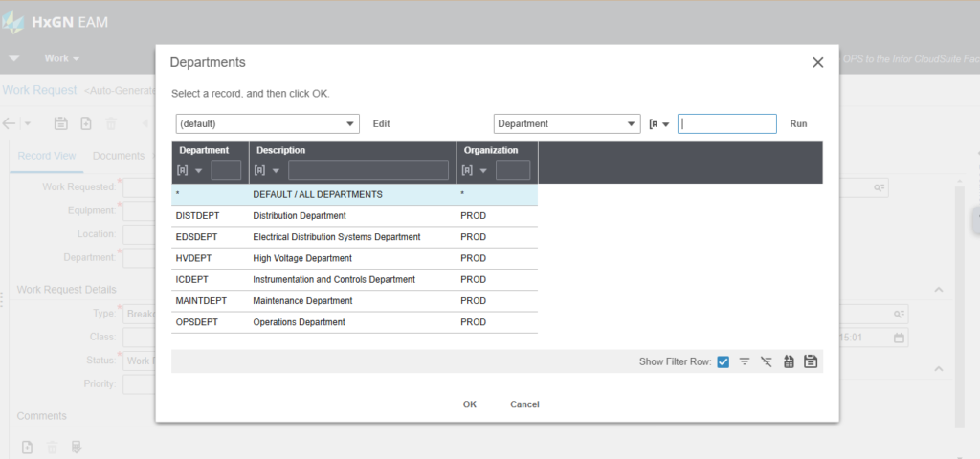Viewport: 980px width, 459px height.
Task: Select the ICDEPT row
Action: [x=354, y=280]
